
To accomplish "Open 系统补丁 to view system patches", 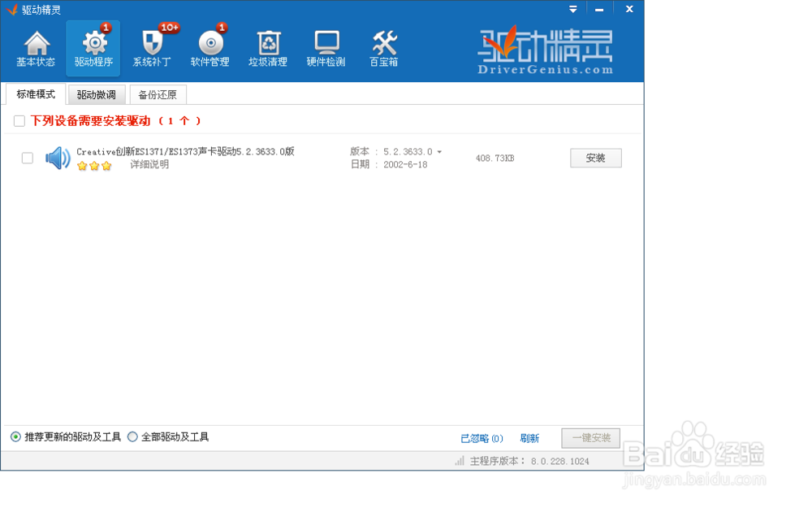I will click(x=151, y=47).
